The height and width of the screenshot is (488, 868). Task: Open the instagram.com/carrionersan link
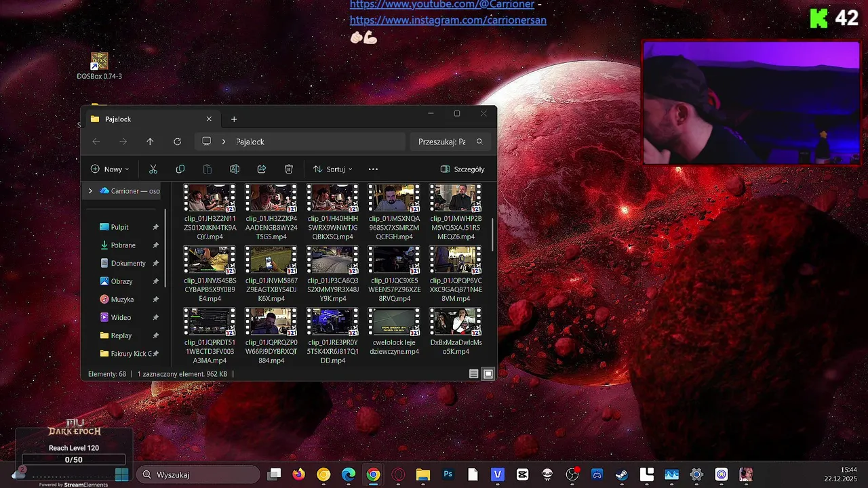(x=448, y=20)
